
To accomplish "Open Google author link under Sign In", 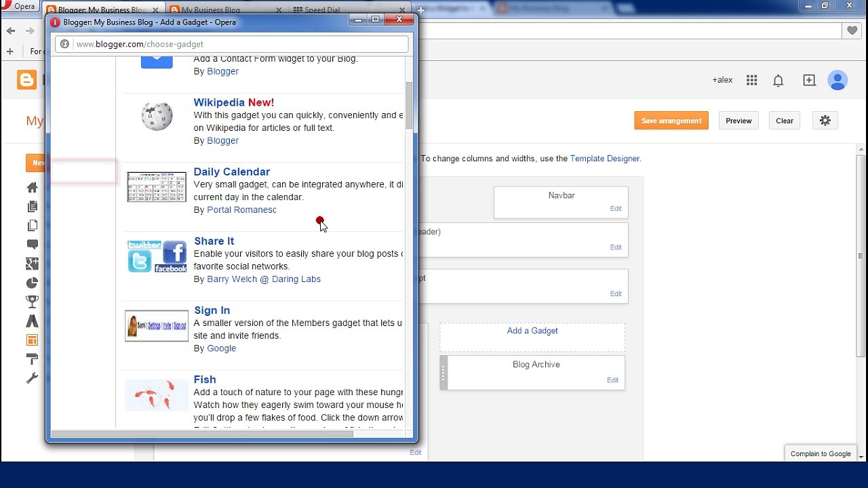I will click(x=222, y=348).
